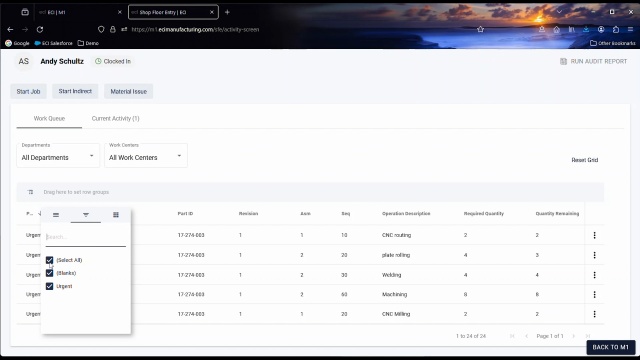Open the general menu tab icon in popup
This screenshot has height=360, width=640.
56,215
